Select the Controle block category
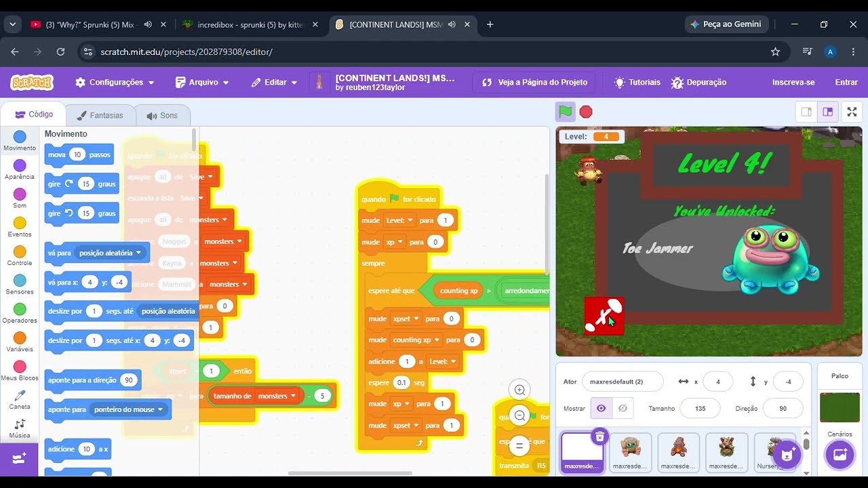The width and height of the screenshot is (868, 488). pyautogui.click(x=20, y=256)
